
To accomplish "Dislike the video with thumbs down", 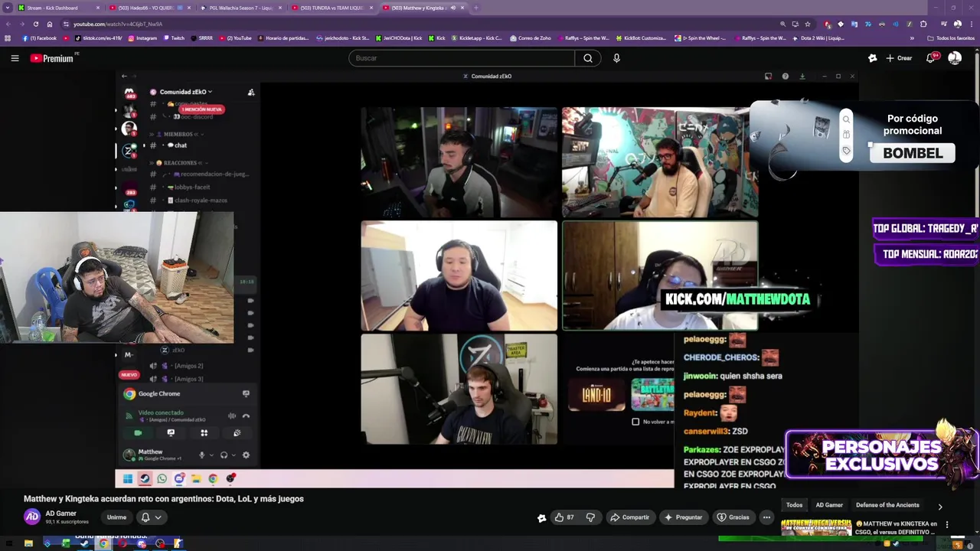I will pos(590,517).
